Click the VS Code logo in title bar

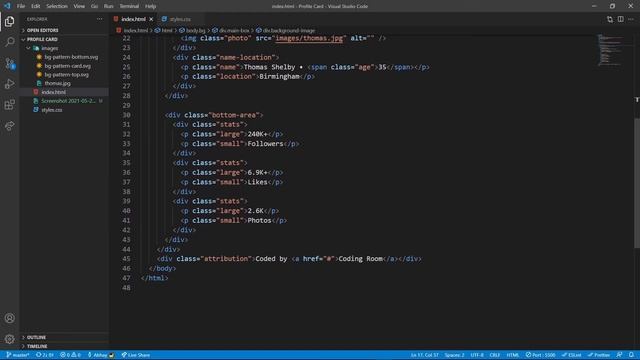[x=7, y=6]
